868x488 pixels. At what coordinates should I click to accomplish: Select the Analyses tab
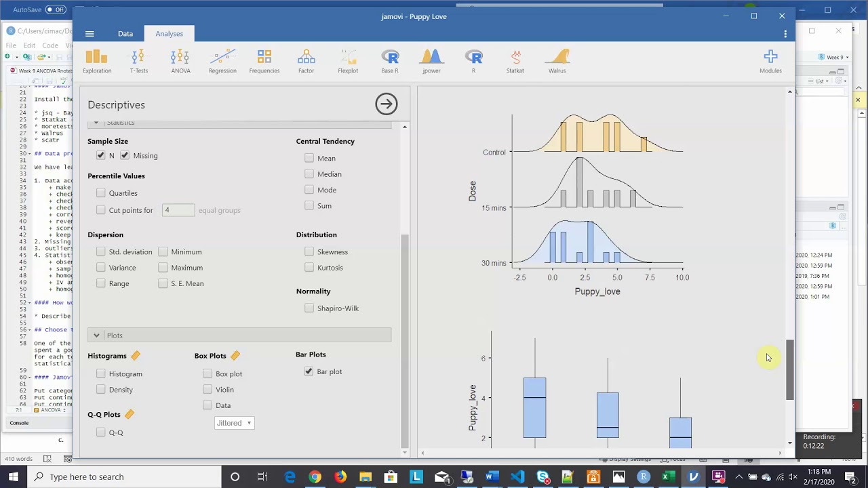click(x=169, y=34)
